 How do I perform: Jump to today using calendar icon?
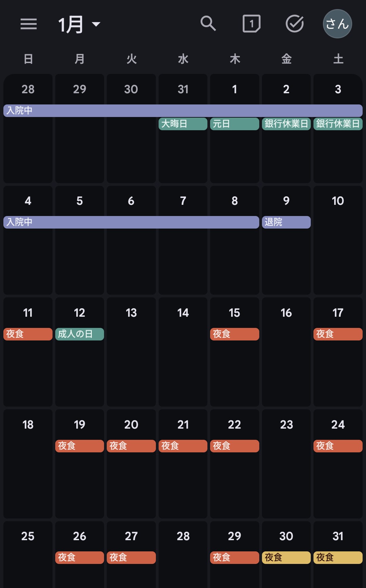coord(251,24)
